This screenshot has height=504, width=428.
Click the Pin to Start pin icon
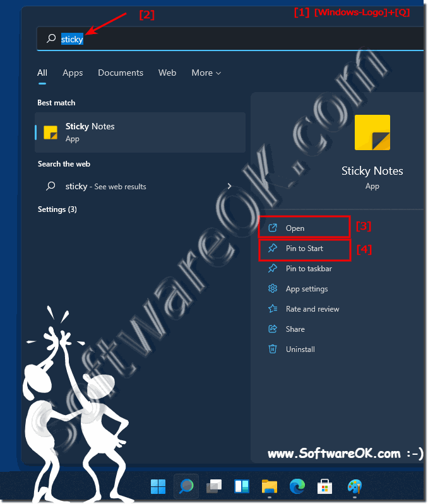[273, 248]
